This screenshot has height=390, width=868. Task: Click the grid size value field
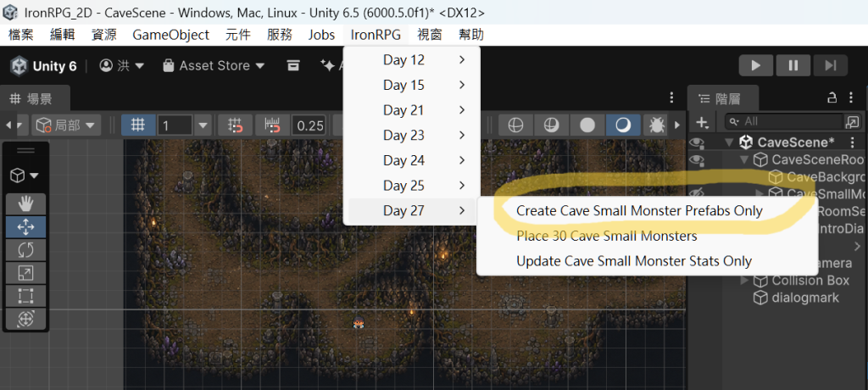pyautogui.click(x=175, y=125)
